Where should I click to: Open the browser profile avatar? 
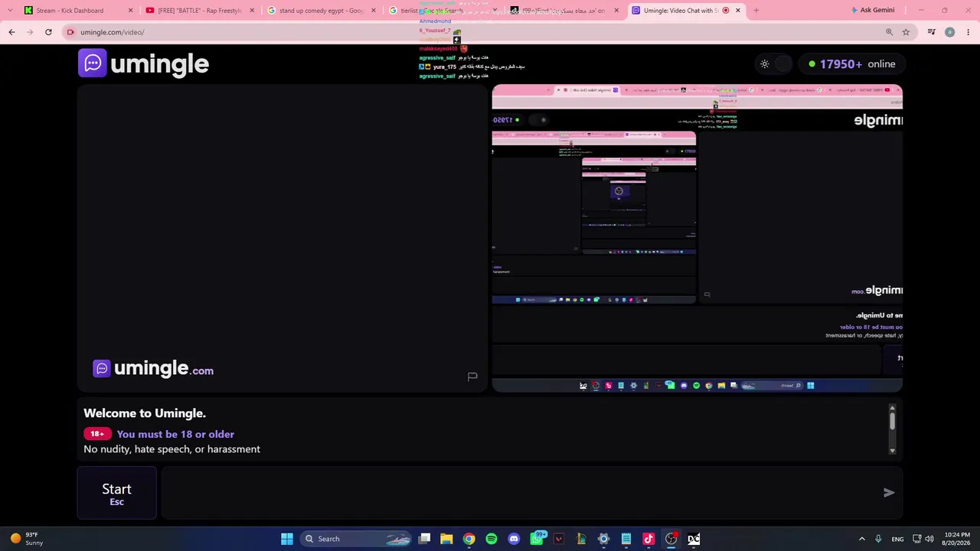(949, 32)
